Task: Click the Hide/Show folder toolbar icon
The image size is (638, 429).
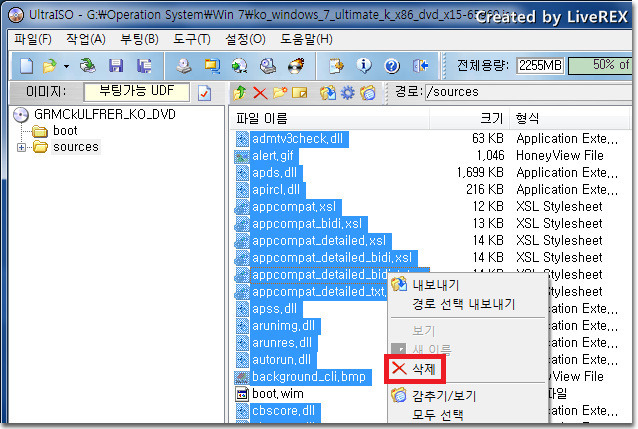Action: click(367, 93)
